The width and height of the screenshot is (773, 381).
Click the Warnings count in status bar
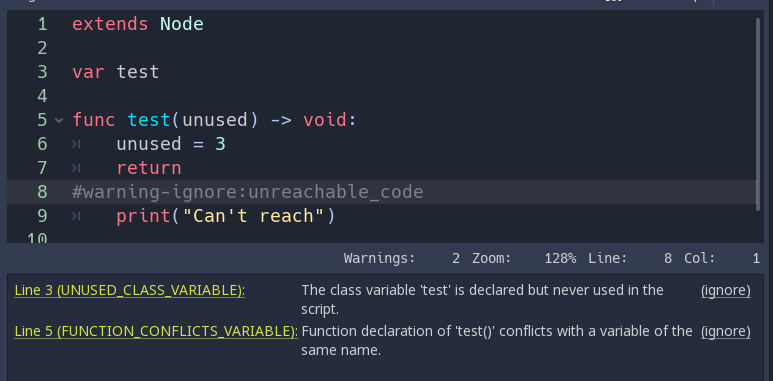tap(402, 258)
